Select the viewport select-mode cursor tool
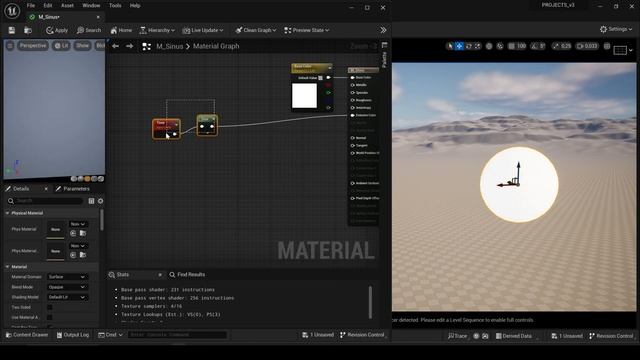640x360 pixels. click(x=450, y=46)
